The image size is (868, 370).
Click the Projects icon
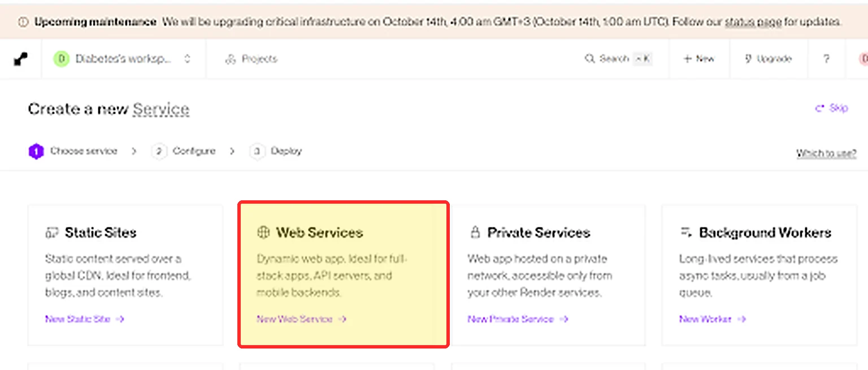tap(230, 59)
